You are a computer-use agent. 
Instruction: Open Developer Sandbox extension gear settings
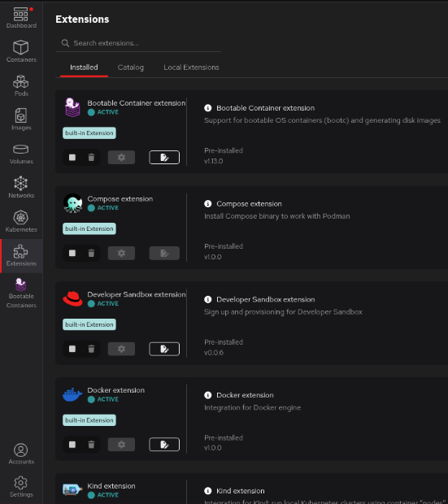click(121, 349)
